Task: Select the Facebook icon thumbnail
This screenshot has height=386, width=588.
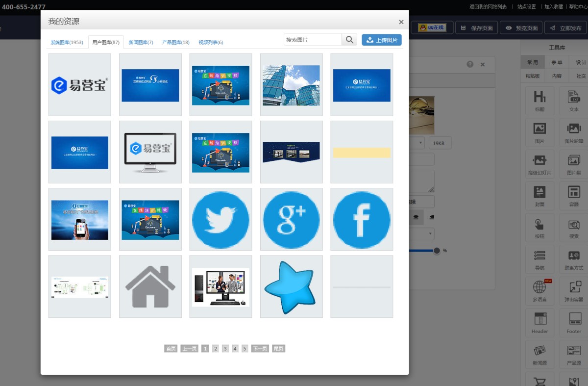Action: coord(362,219)
